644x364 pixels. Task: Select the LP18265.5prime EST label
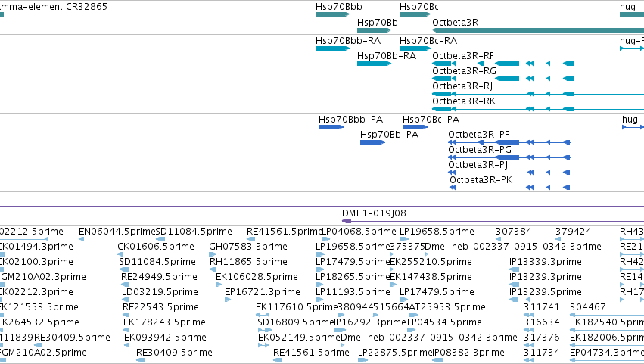[353, 277]
